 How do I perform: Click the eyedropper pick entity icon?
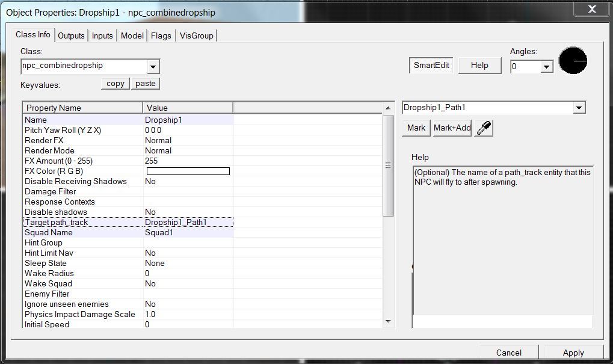click(x=484, y=128)
